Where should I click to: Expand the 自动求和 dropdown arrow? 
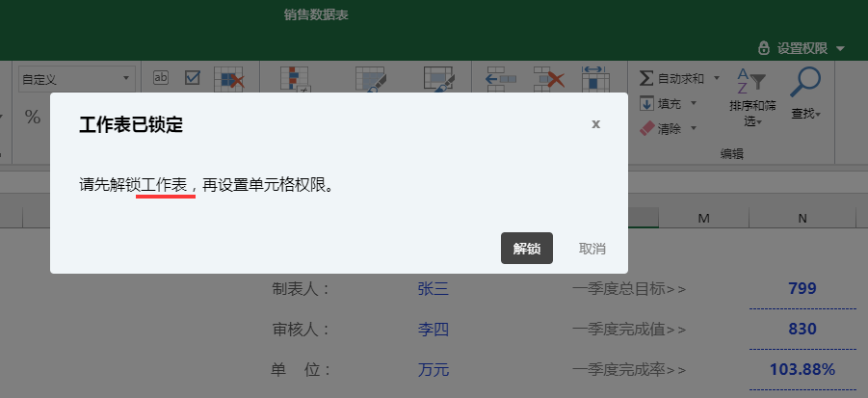[x=717, y=78]
